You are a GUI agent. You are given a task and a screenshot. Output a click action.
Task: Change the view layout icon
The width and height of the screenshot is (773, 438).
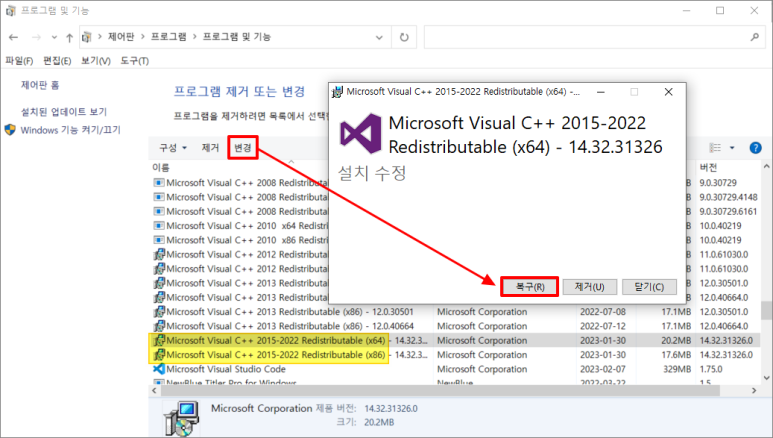click(715, 147)
